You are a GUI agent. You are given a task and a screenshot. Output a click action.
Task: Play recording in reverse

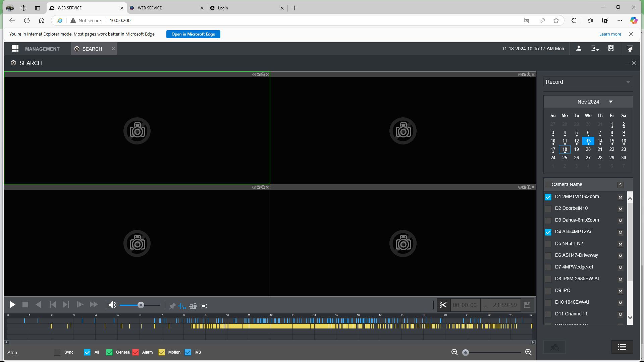(38, 305)
